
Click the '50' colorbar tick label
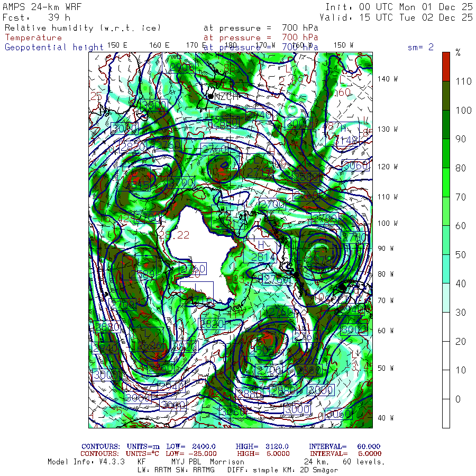461,255
